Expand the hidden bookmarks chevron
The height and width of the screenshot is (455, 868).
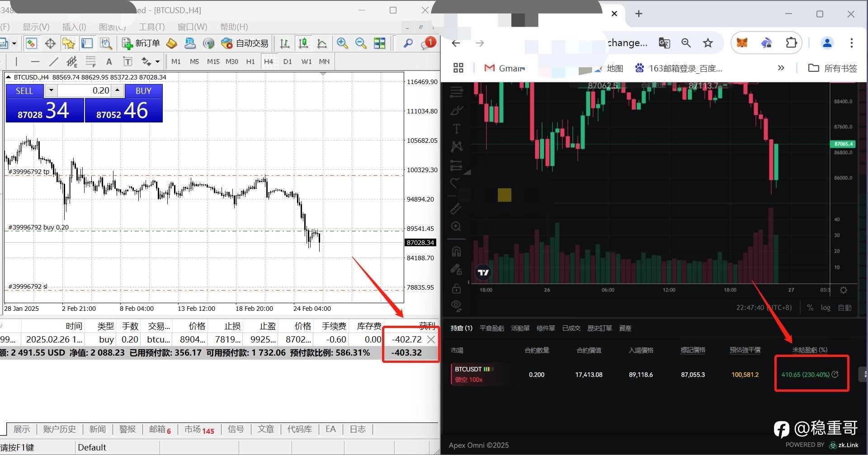(781, 68)
